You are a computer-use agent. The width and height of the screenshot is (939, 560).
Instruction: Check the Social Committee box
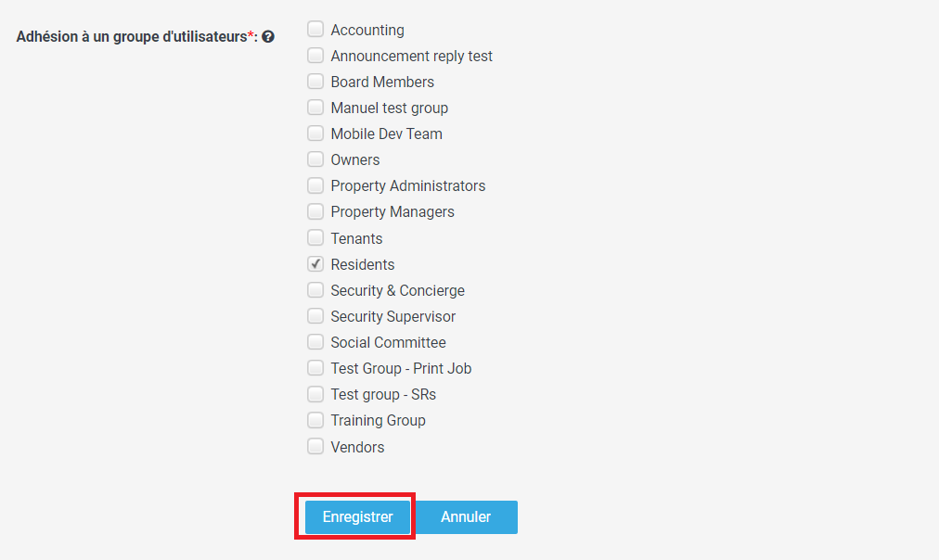point(315,341)
